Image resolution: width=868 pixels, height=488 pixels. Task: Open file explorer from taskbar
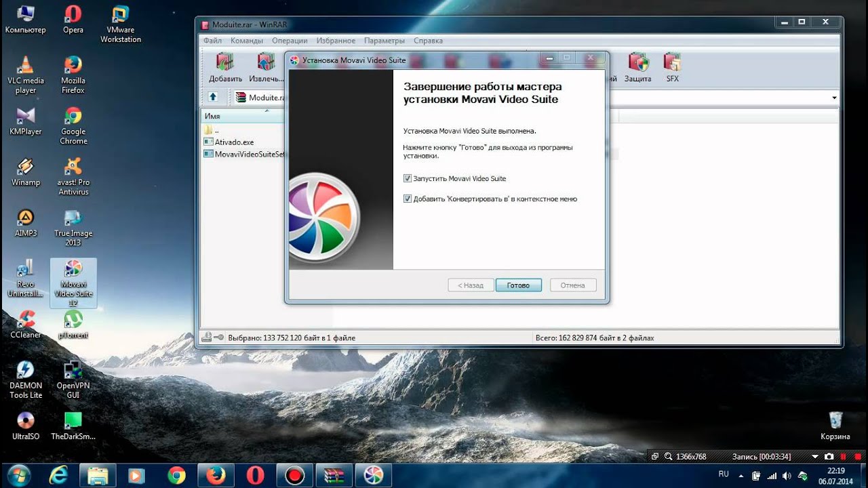tap(98, 476)
